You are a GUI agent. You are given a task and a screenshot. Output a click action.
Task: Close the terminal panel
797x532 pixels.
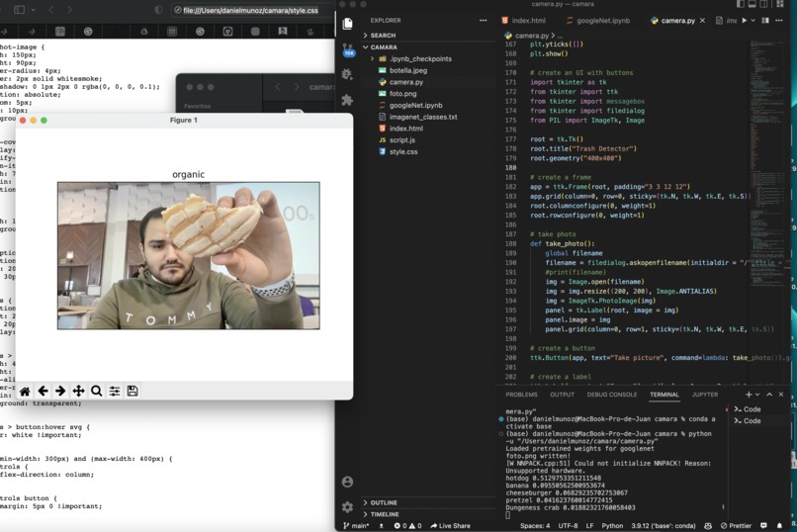point(781,395)
